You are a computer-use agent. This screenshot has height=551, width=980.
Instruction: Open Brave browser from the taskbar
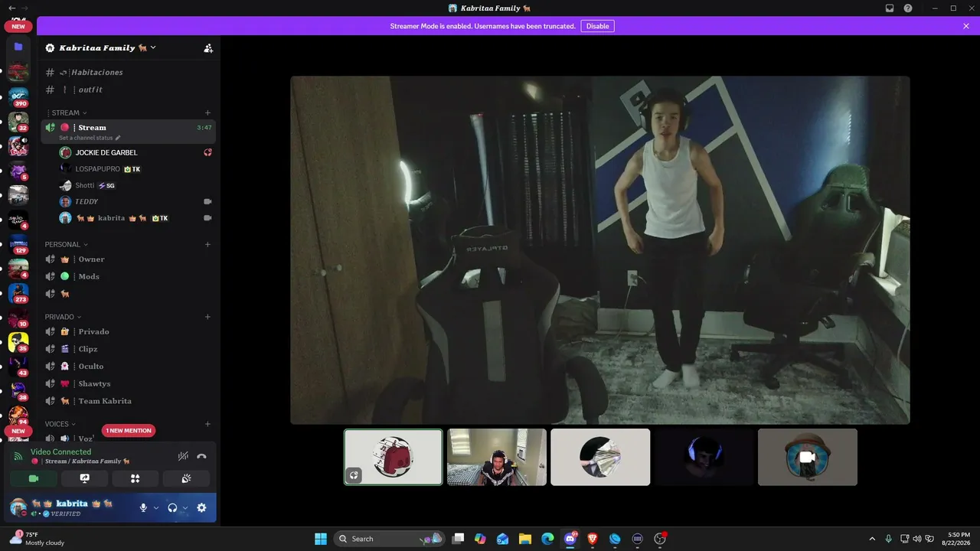(x=593, y=539)
